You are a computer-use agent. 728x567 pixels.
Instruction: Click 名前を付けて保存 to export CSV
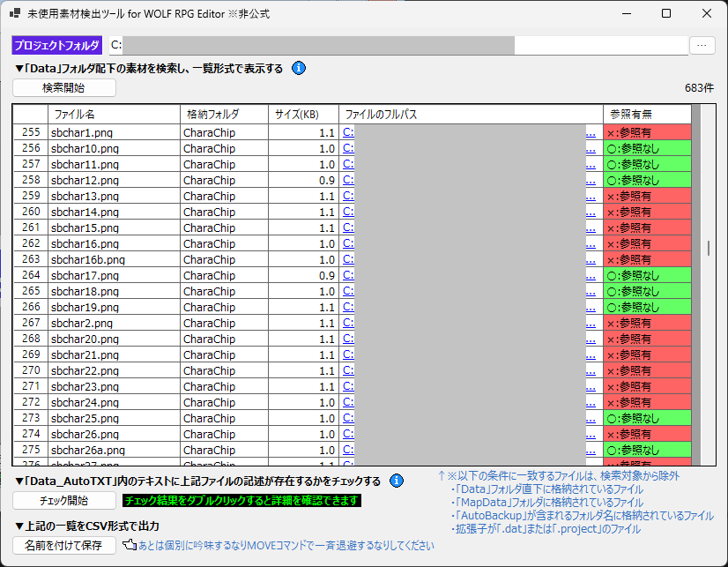click(64, 545)
